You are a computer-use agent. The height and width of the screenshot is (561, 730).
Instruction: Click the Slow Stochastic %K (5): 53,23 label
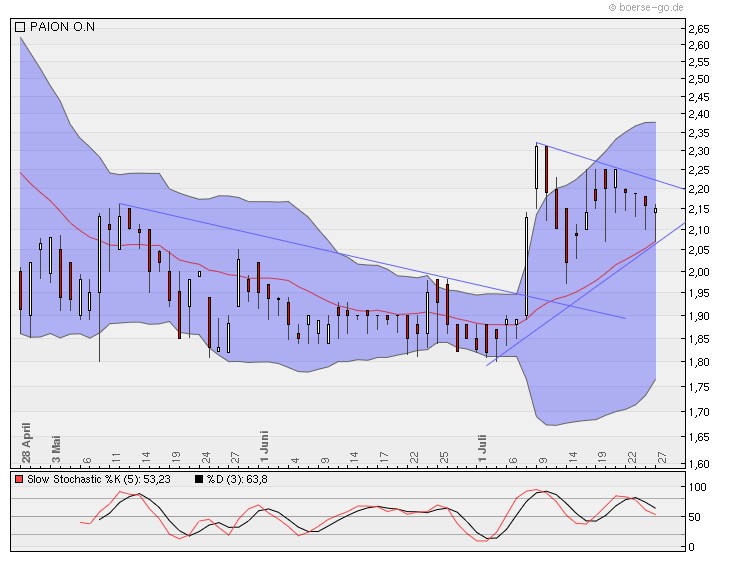coord(99,479)
